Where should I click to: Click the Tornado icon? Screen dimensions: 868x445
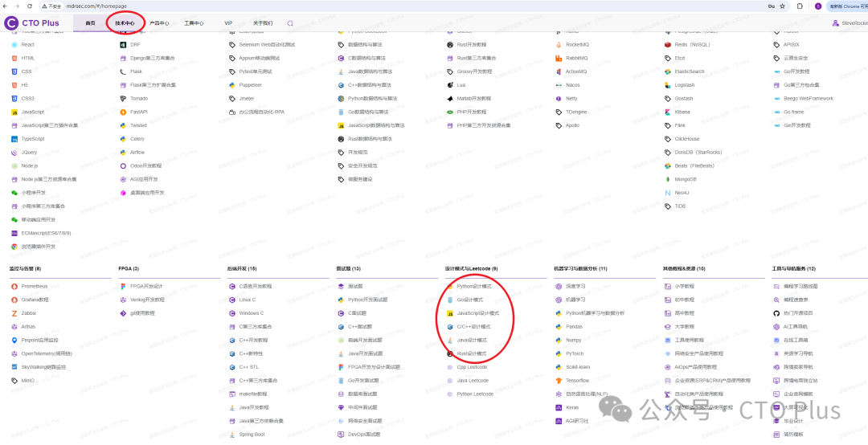124,99
